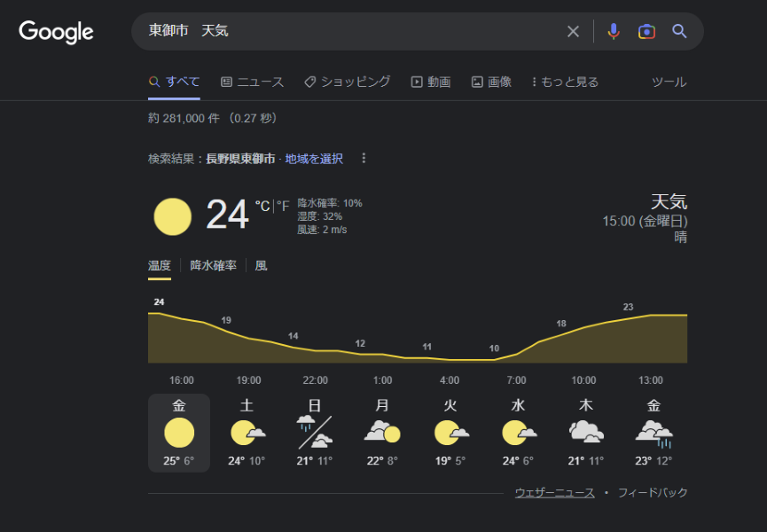Open the ショッピング tab
This screenshot has width=767, height=532.
(347, 82)
